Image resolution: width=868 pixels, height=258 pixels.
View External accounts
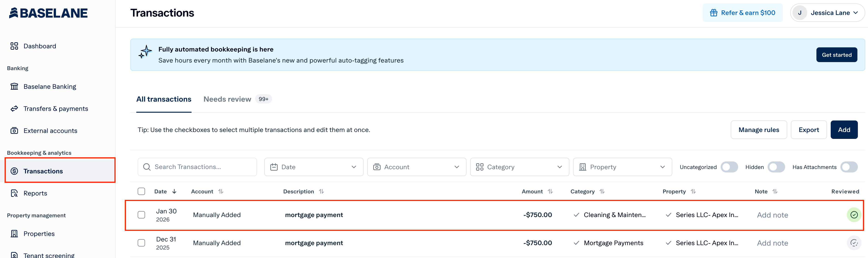(50, 131)
